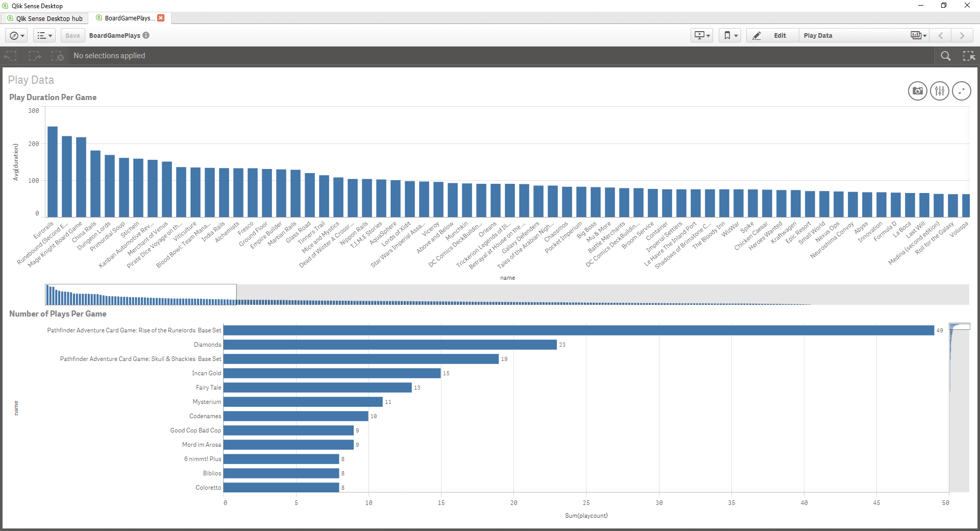Image resolution: width=980 pixels, height=531 pixels.
Task: Click the Incan Gold label
Action: point(206,373)
